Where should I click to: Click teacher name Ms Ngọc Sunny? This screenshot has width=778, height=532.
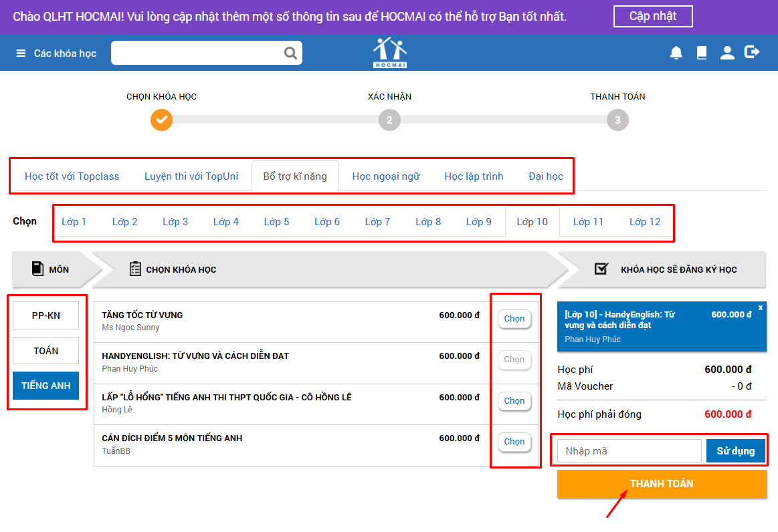130,327
